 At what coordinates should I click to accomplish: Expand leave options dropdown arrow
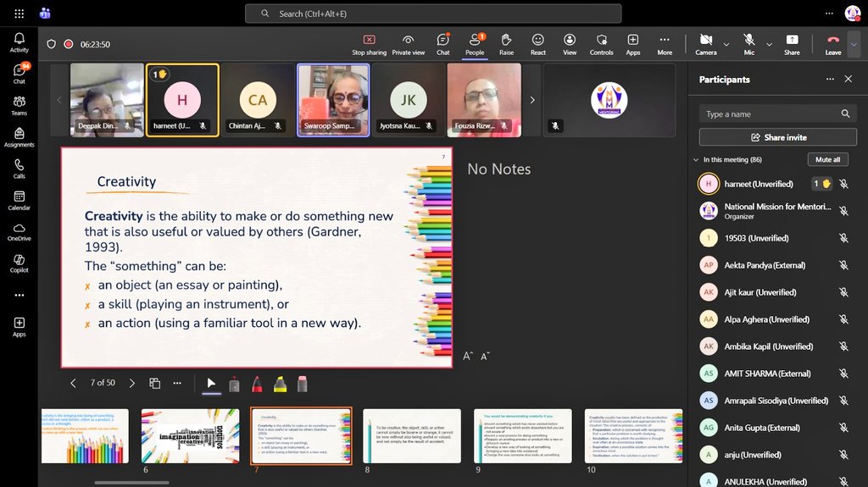tap(854, 44)
